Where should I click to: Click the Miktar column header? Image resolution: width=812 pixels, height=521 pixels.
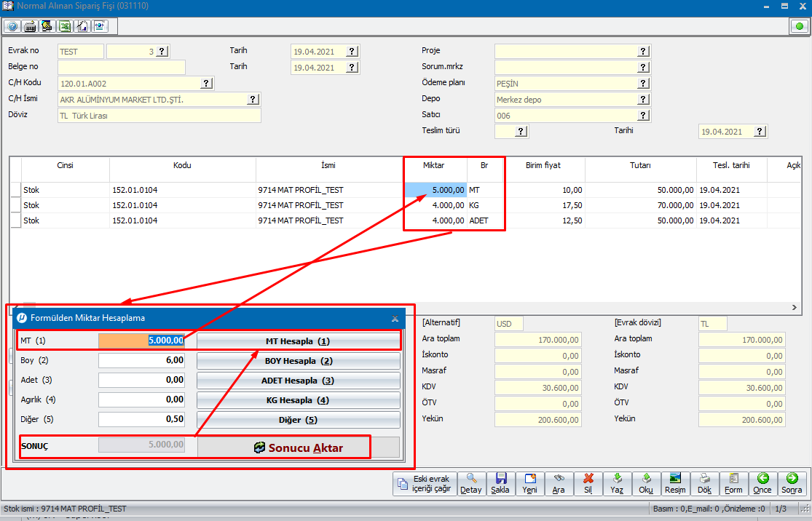pos(433,166)
